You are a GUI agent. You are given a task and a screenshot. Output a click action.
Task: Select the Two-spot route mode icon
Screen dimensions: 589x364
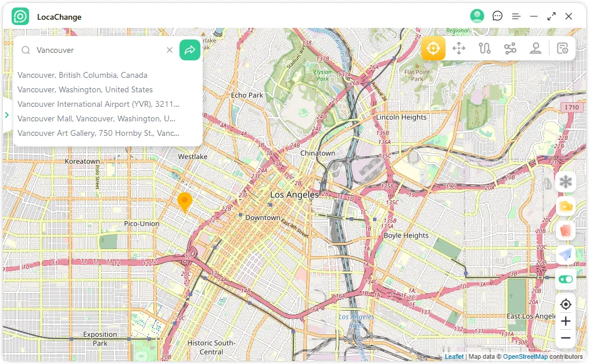click(x=484, y=48)
